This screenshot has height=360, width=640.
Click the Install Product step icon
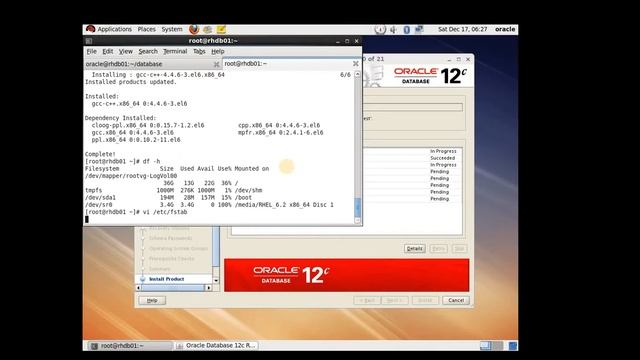click(x=142, y=279)
